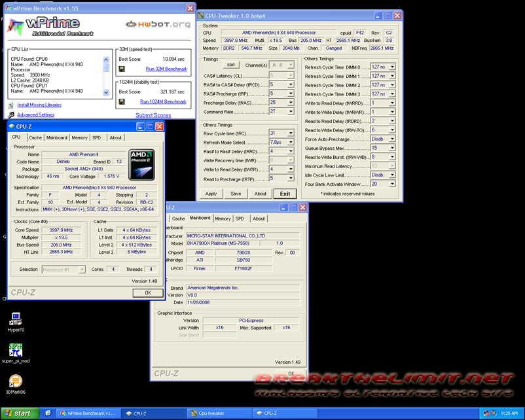Open Install Missing Libraries link
The height and width of the screenshot is (420, 525).
pos(39,105)
